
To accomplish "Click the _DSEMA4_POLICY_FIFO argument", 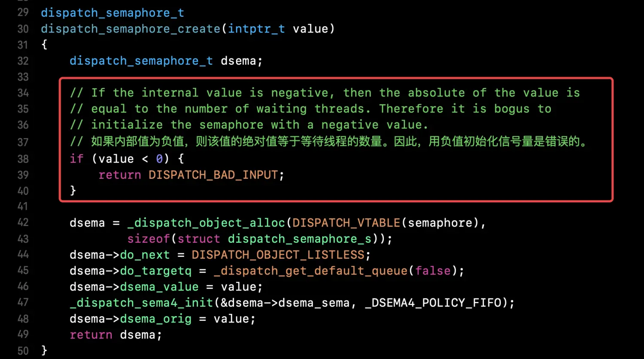I will click(433, 303).
